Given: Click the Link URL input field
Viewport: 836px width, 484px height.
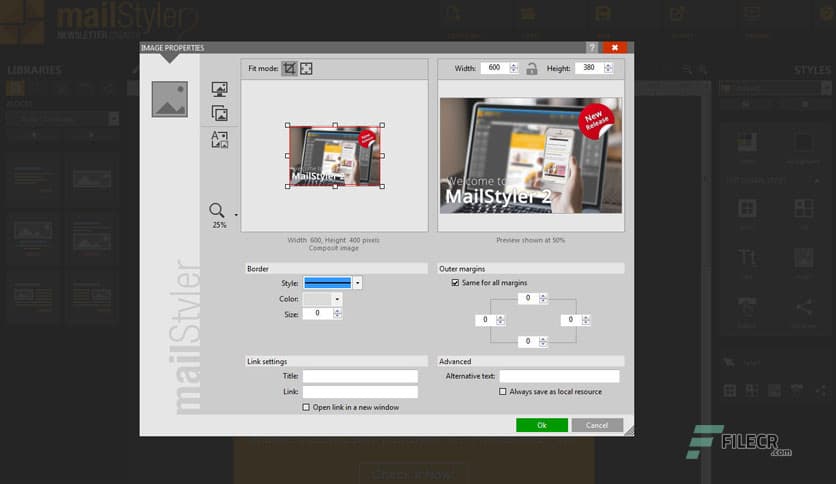Looking at the screenshot, I should click(x=360, y=392).
